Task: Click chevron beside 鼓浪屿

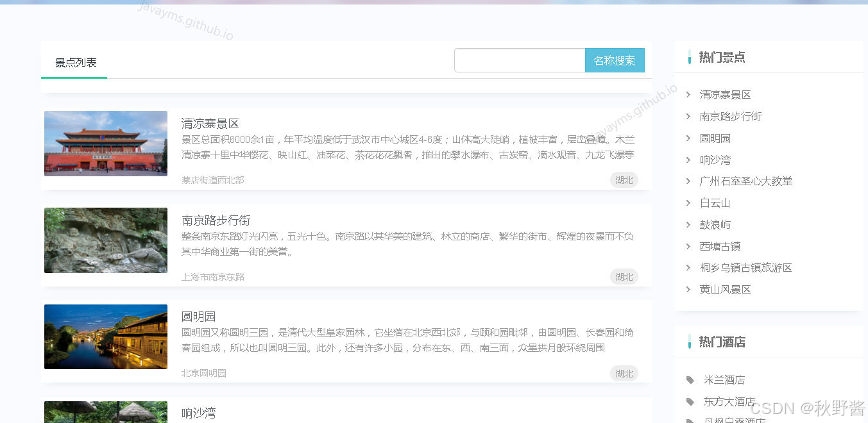Action: (688, 225)
